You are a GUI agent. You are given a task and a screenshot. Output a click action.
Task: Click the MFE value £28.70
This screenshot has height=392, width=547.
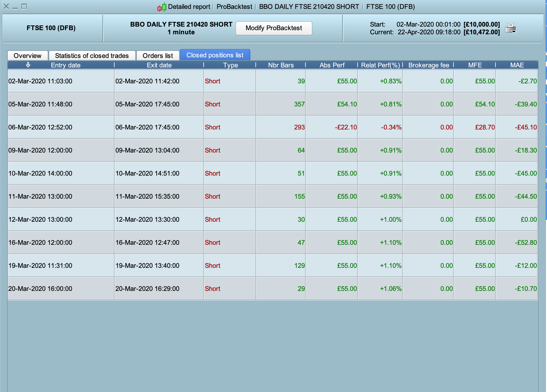point(485,127)
